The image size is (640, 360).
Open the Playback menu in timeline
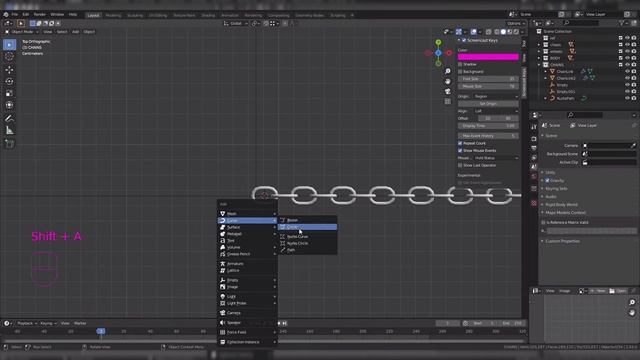pyautogui.click(x=26, y=323)
